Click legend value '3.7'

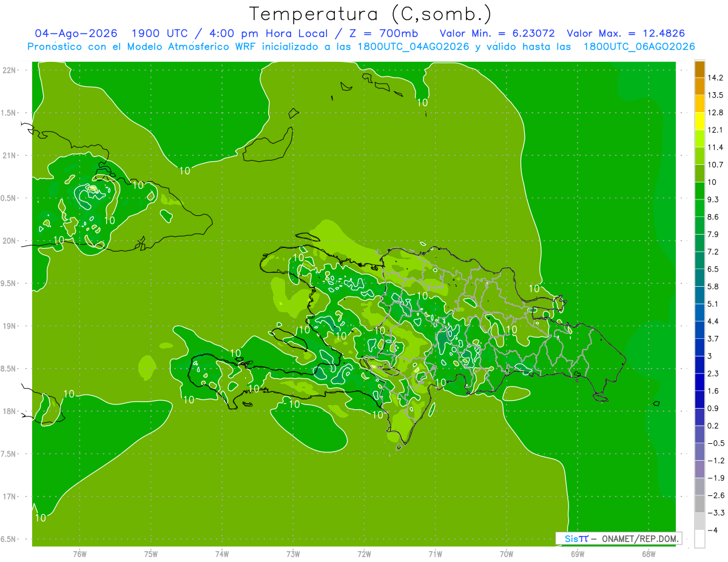pos(714,338)
